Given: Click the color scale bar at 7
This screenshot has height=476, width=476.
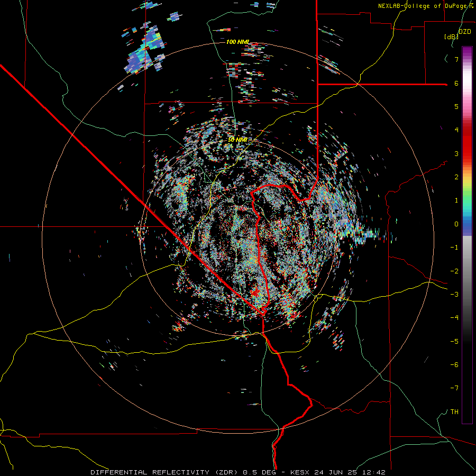Looking at the screenshot, I should [467, 59].
